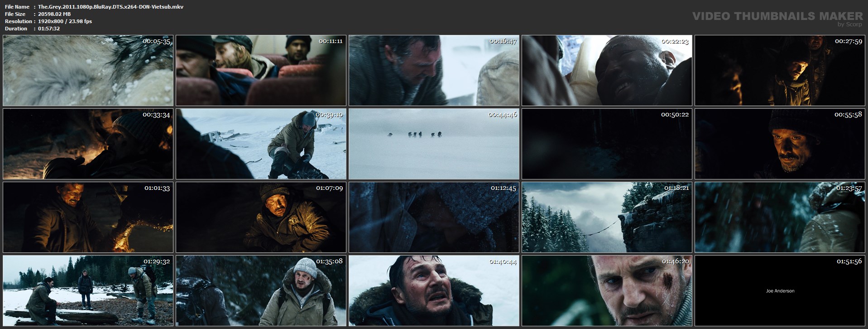This screenshot has height=329, width=868.
Task: Click the fire-lit frame at 01:01:33
Action: click(x=88, y=217)
